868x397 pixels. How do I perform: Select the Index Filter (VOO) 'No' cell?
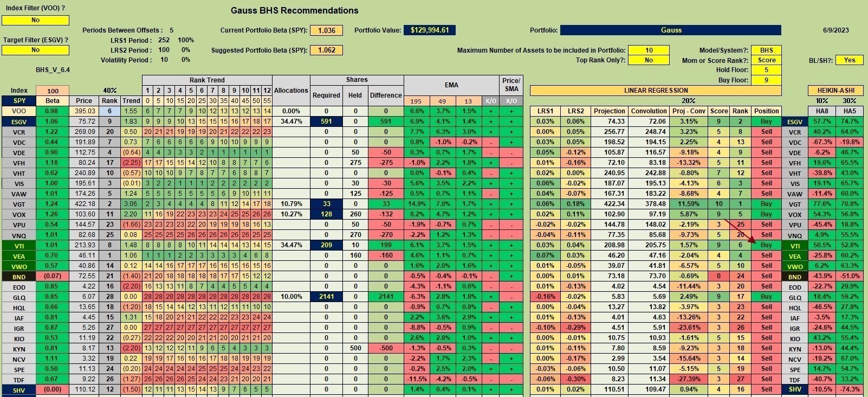point(35,20)
